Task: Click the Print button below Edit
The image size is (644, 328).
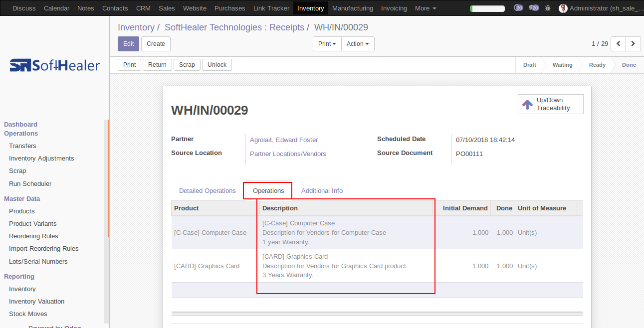Action: pos(130,65)
